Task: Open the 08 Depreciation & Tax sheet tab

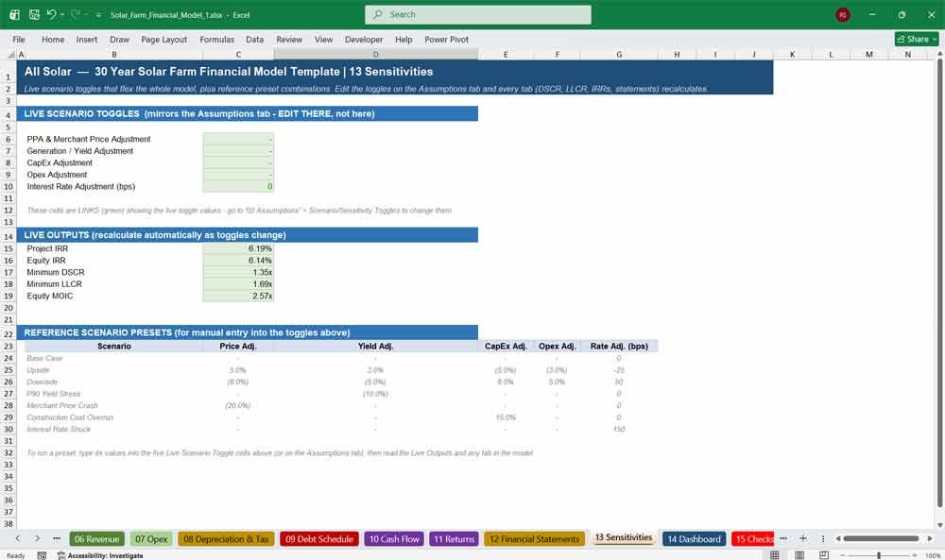Action: (226, 539)
